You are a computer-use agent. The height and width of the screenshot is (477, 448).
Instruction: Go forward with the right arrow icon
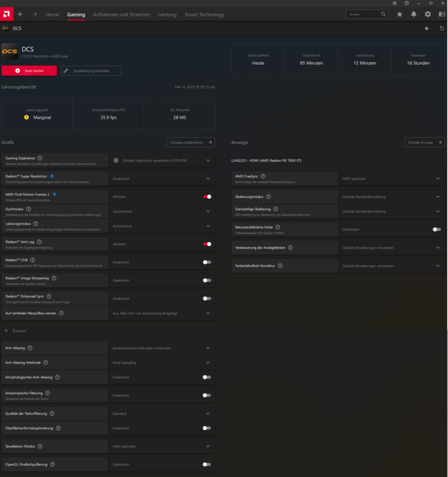[35, 14]
